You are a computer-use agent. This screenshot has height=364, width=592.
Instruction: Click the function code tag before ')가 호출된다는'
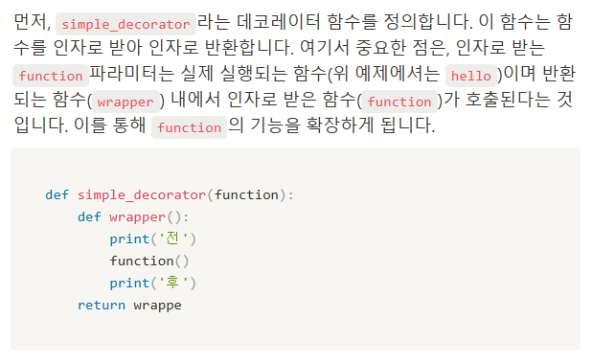coord(399,102)
